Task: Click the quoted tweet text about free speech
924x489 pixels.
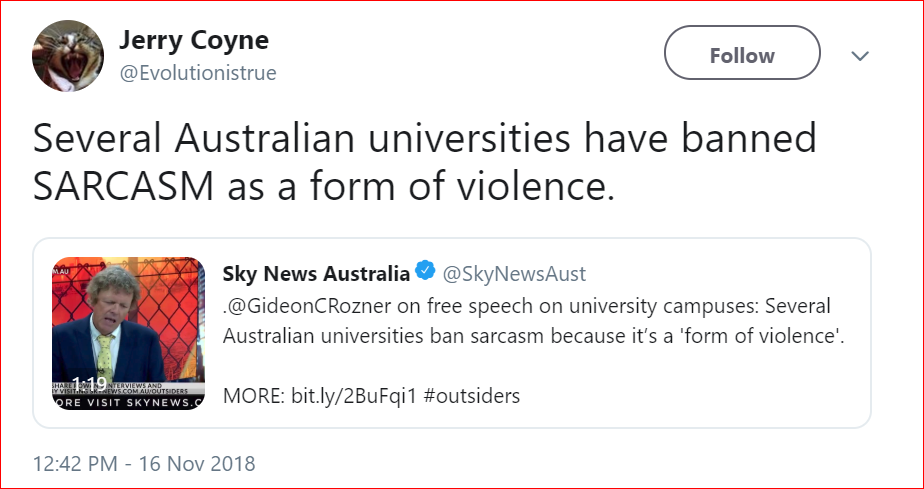Action: point(533,321)
